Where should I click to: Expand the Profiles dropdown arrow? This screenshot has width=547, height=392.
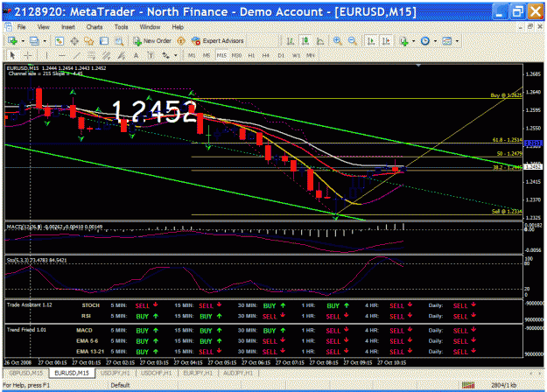point(45,41)
